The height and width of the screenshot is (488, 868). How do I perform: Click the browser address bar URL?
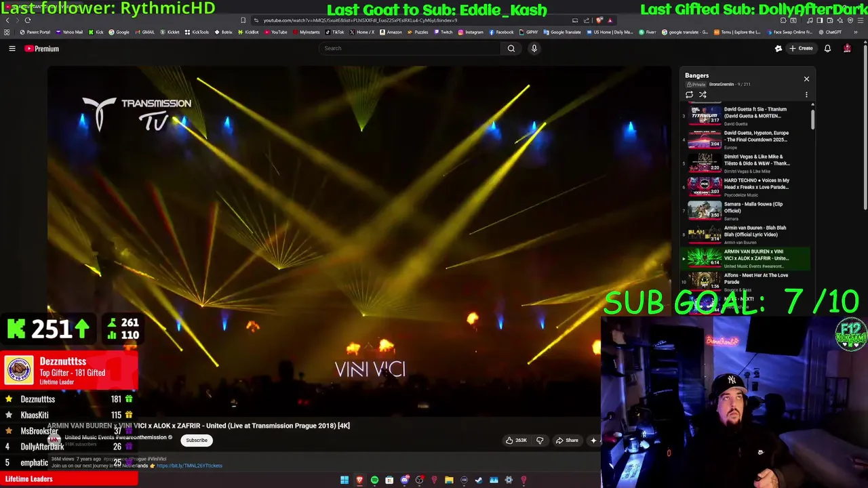[360, 20]
